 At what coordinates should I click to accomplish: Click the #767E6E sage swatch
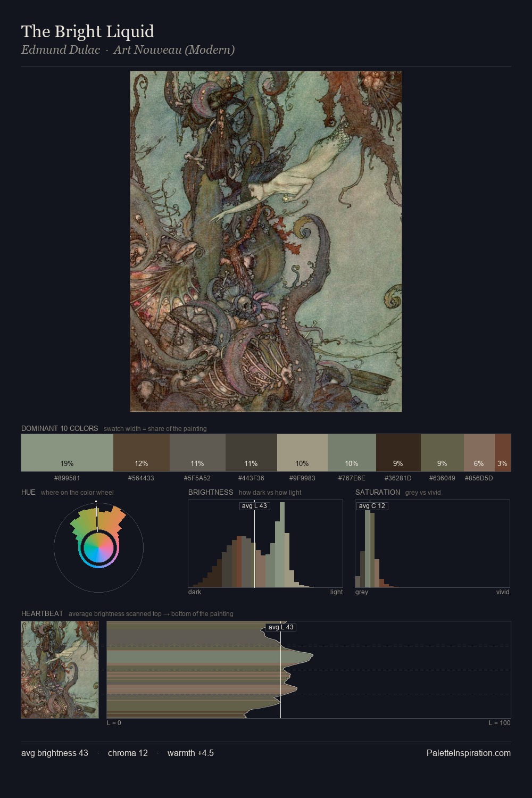pyautogui.click(x=352, y=453)
